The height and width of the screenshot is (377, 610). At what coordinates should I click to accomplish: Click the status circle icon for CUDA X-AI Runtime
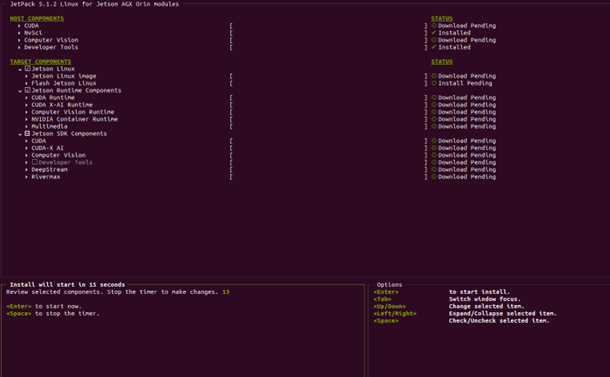434,105
